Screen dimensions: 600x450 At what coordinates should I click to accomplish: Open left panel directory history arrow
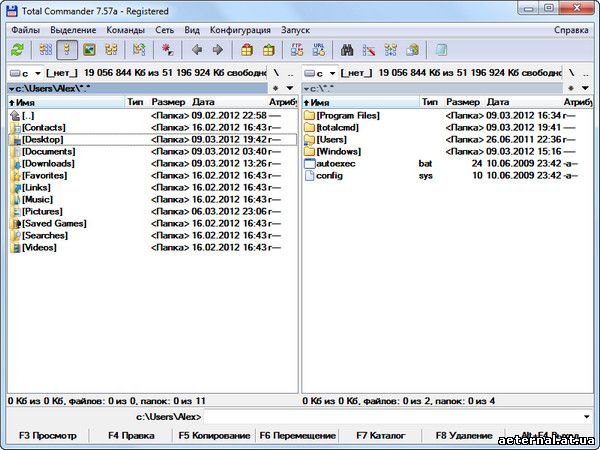[290, 88]
